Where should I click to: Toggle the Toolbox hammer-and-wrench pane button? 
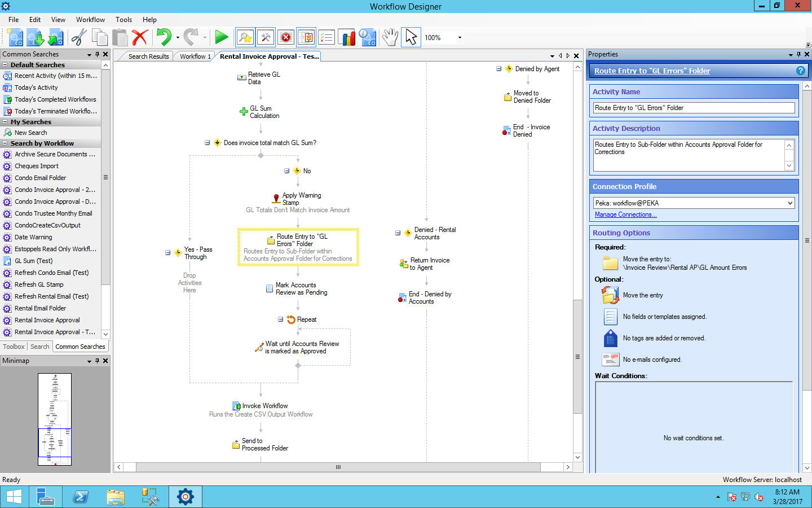click(266, 38)
